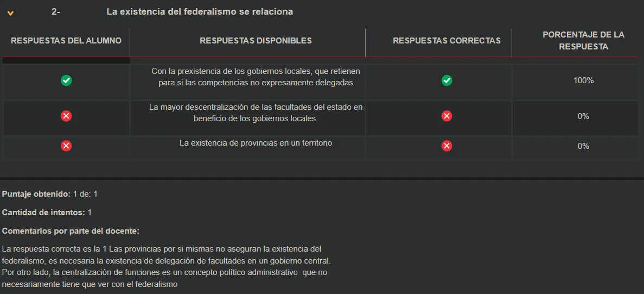Click the question number '2-' label
The height and width of the screenshot is (294, 644).
pos(56,11)
